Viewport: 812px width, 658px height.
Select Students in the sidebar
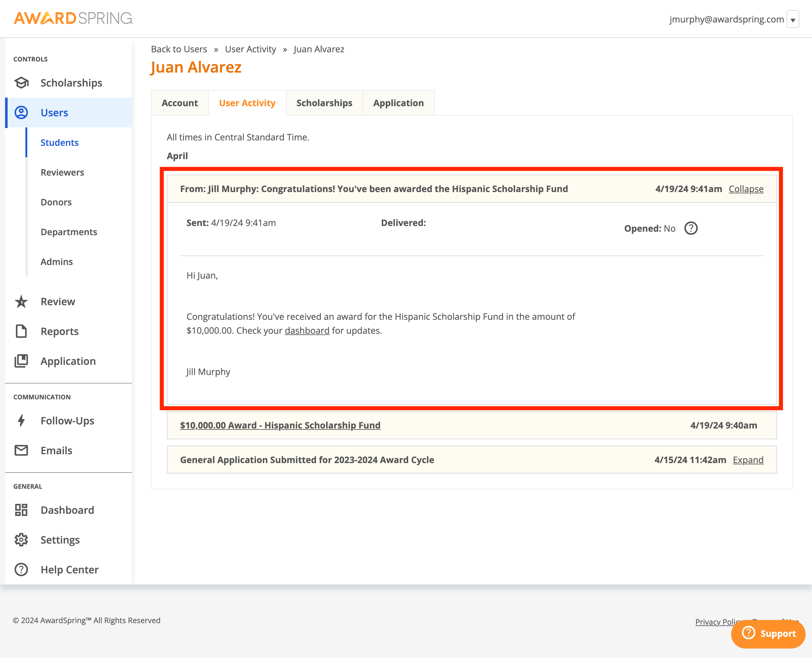click(60, 143)
